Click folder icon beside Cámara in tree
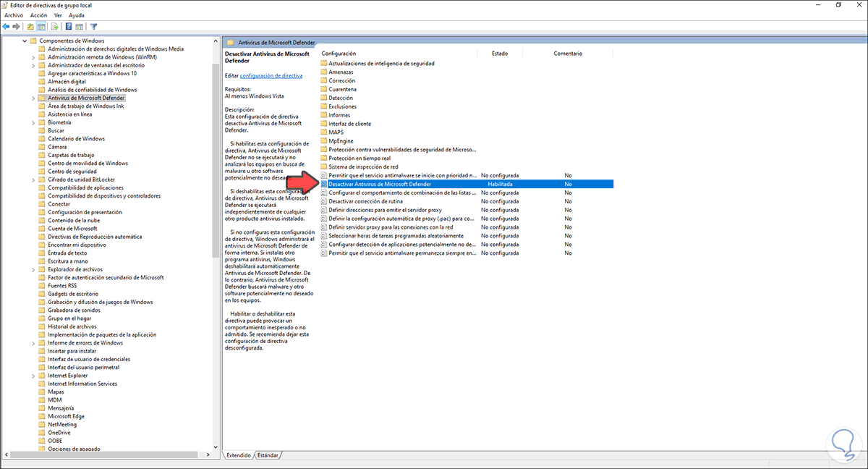 tap(42, 147)
